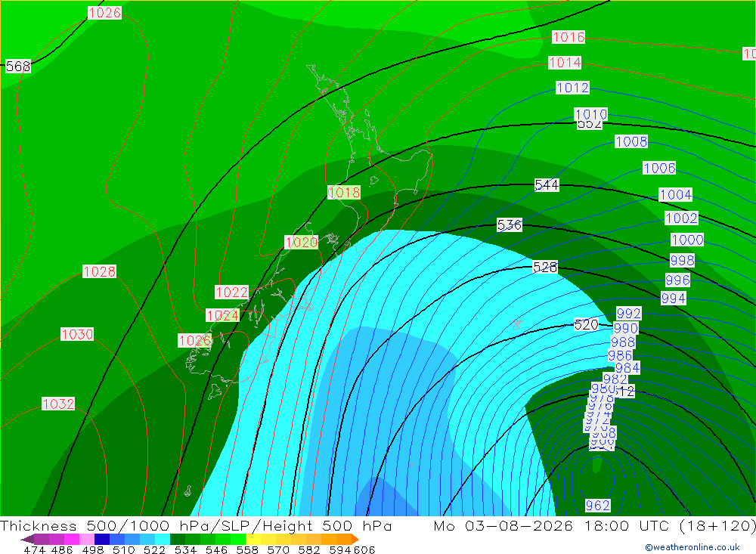Screen dimensions: 756x554
Task: Click the '1022' isobar label
Action: [232, 292]
